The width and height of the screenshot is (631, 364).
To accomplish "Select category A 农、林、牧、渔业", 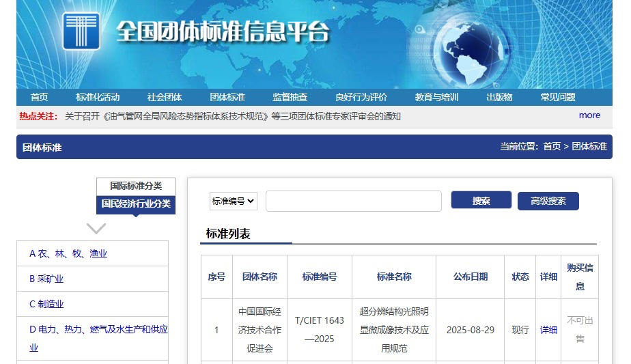I will click(68, 253).
